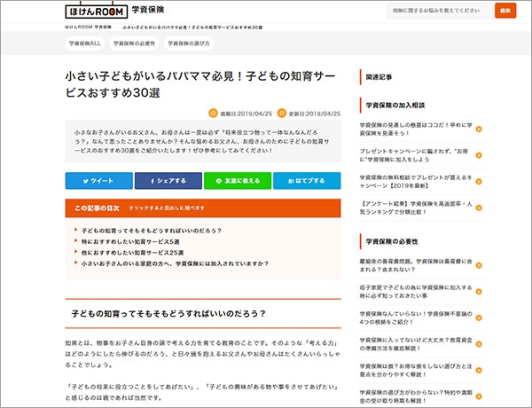Click arrow icon beside 母子家庭 article
The image size is (532, 408).
[480, 292]
